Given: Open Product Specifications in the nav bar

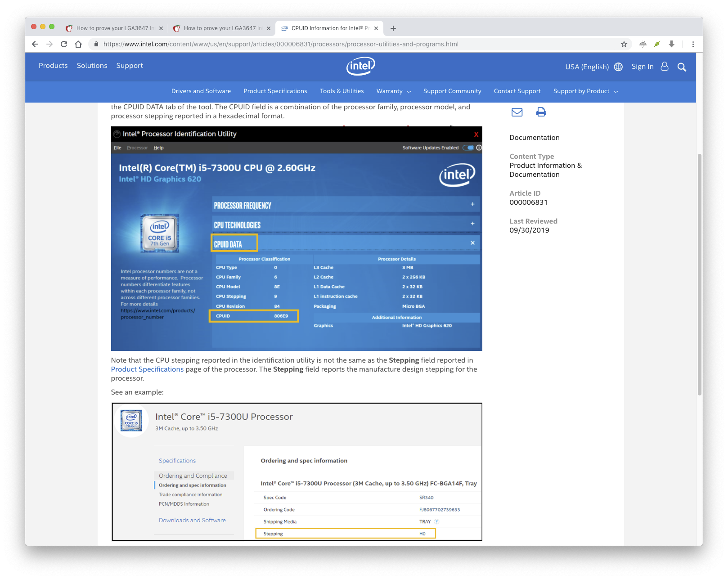Looking at the screenshot, I should (x=275, y=91).
